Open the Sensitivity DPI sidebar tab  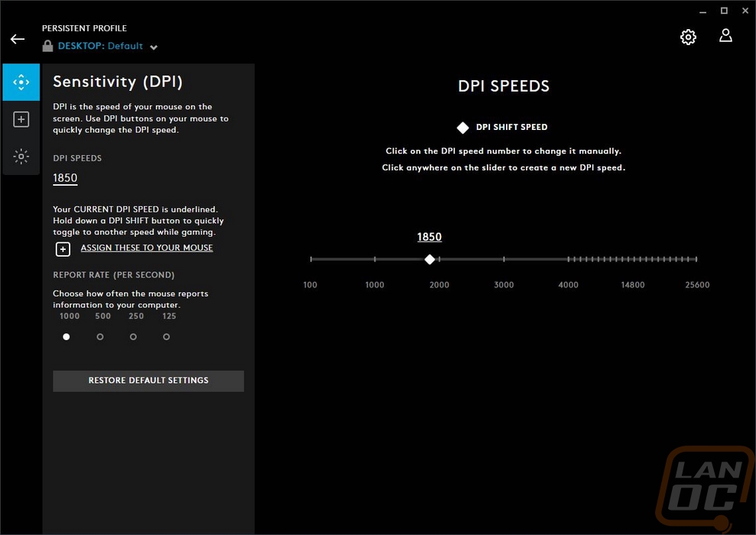[21, 83]
